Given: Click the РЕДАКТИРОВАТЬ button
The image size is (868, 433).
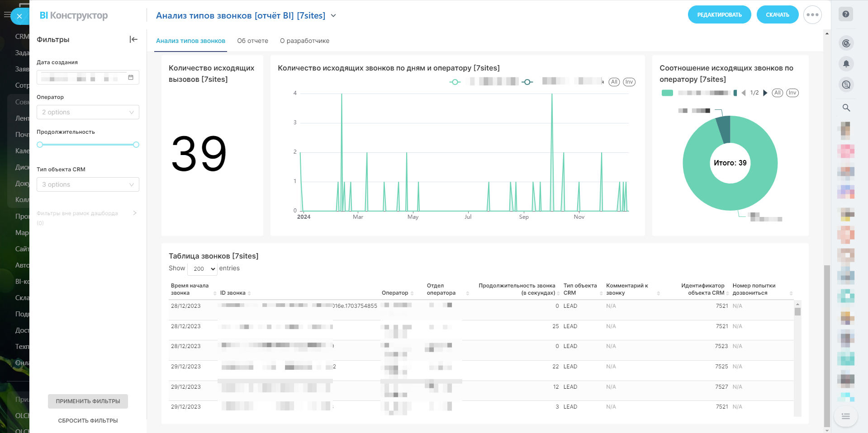Looking at the screenshot, I should click(x=719, y=15).
